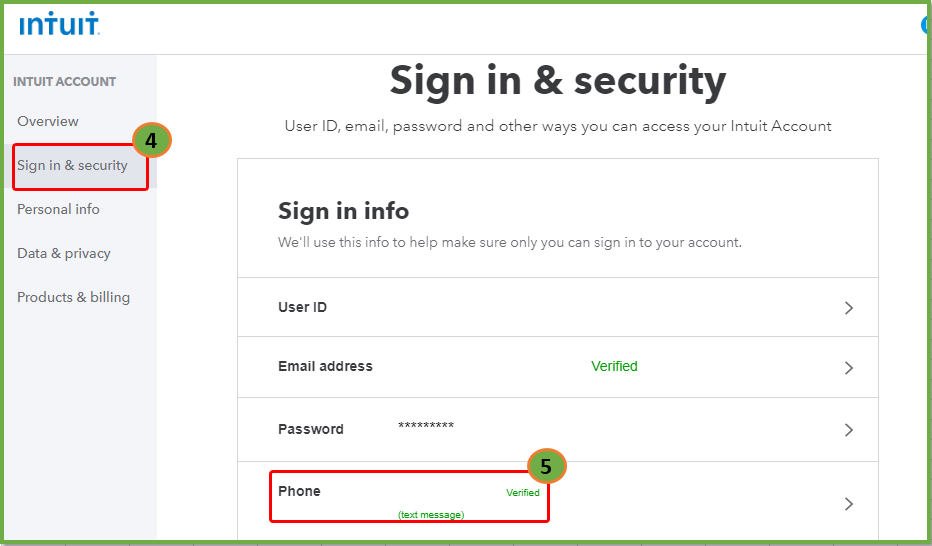The height and width of the screenshot is (546, 932).
Task: Click the Email address label
Action: [325, 366]
